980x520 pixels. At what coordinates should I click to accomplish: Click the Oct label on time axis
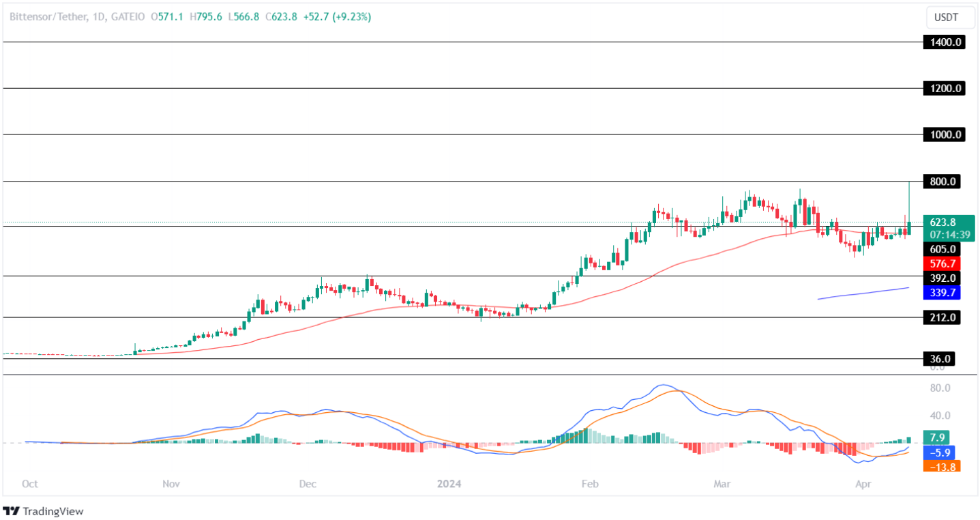click(x=29, y=484)
